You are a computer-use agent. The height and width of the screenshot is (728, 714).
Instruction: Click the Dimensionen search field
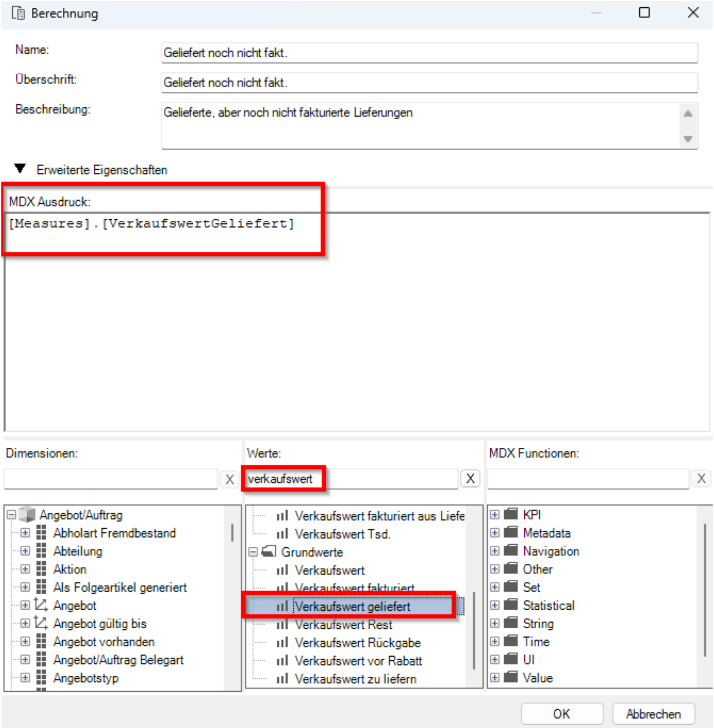click(x=111, y=479)
